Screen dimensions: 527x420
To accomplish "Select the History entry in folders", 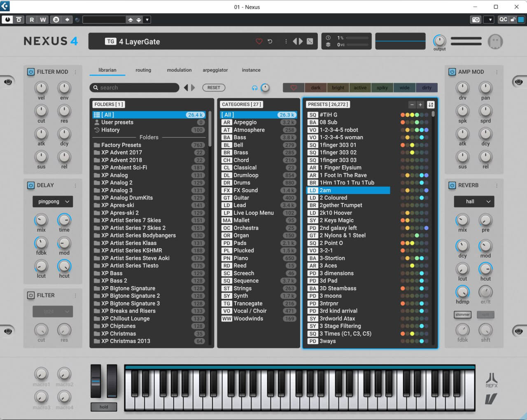I will (x=149, y=130).
